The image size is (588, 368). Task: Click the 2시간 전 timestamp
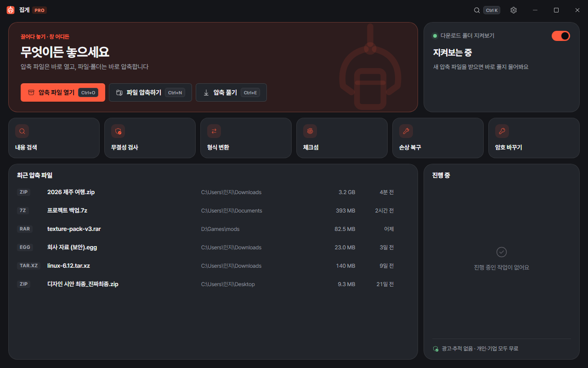[x=384, y=211]
